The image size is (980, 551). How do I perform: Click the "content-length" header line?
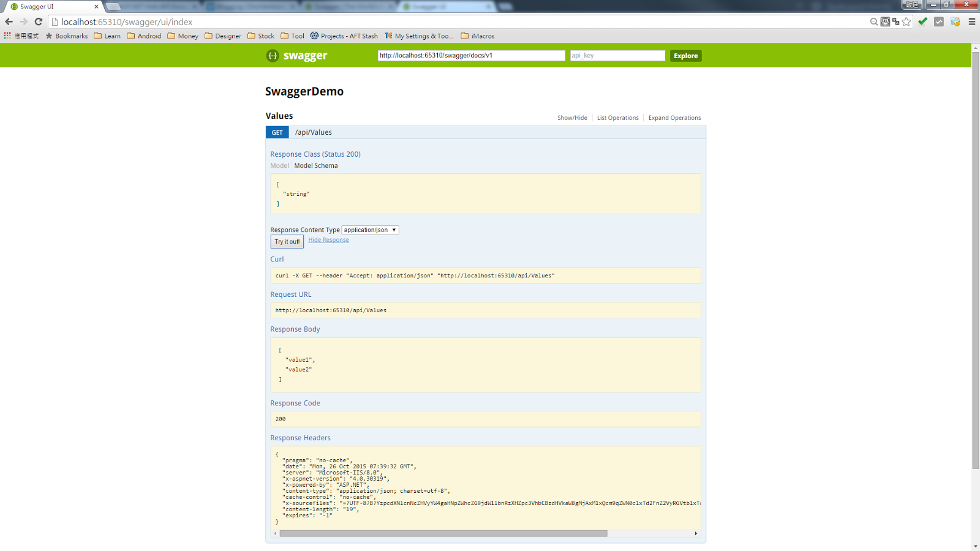[320, 509]
